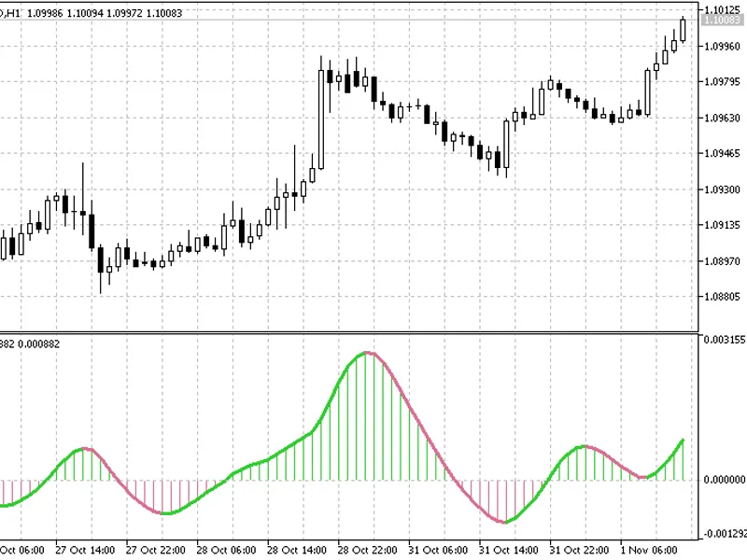
Task: Click the 1.09135 price axis label
Action: (722, 225)
